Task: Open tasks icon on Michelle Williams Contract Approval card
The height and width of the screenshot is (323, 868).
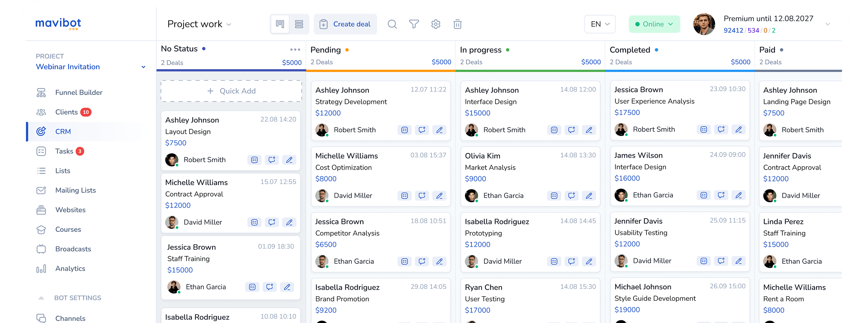Action: [254, 222]
